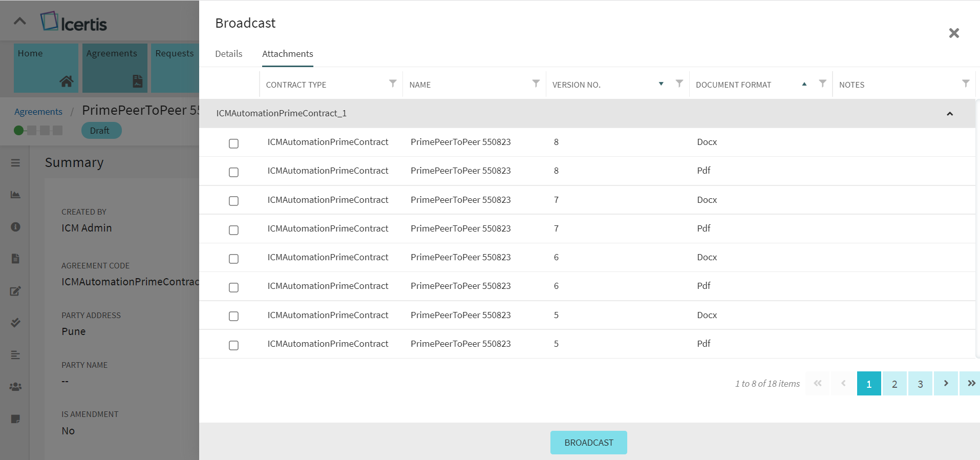The width and height of the screenshot is (980, 460).
Task: Click the Version No. descending sort arrow
Action: pos(661,84)
